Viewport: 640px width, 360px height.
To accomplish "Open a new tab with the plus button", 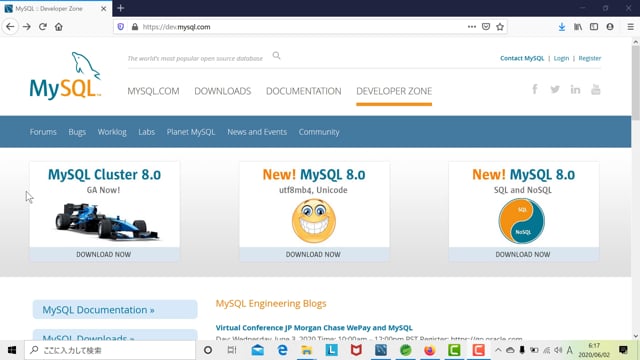I will [x=120, y=8].
